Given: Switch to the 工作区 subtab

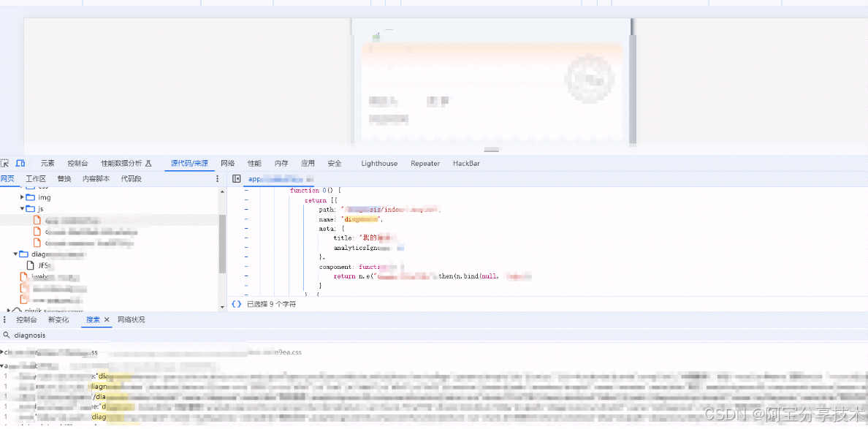Looking at the screenshot, I should click(36, 179).
